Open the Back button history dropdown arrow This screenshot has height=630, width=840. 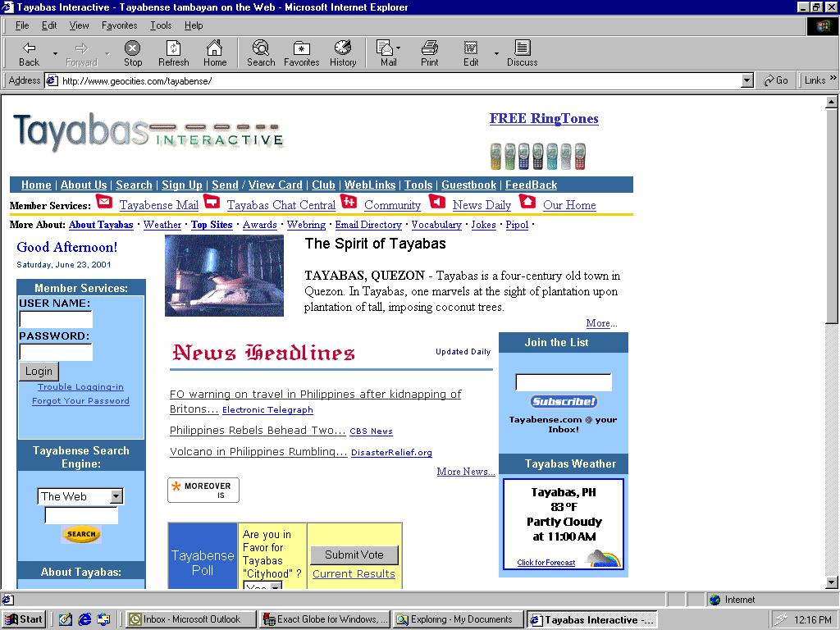[x=55, y=53]
